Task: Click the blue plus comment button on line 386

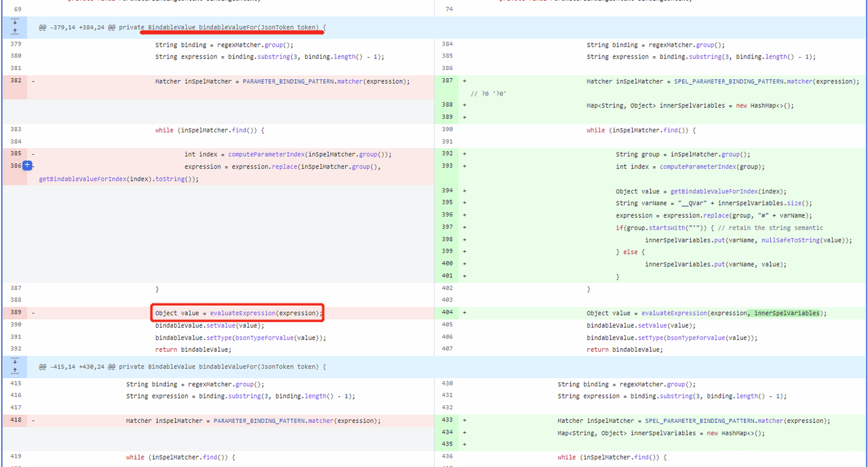Action: tap(27, 165)
